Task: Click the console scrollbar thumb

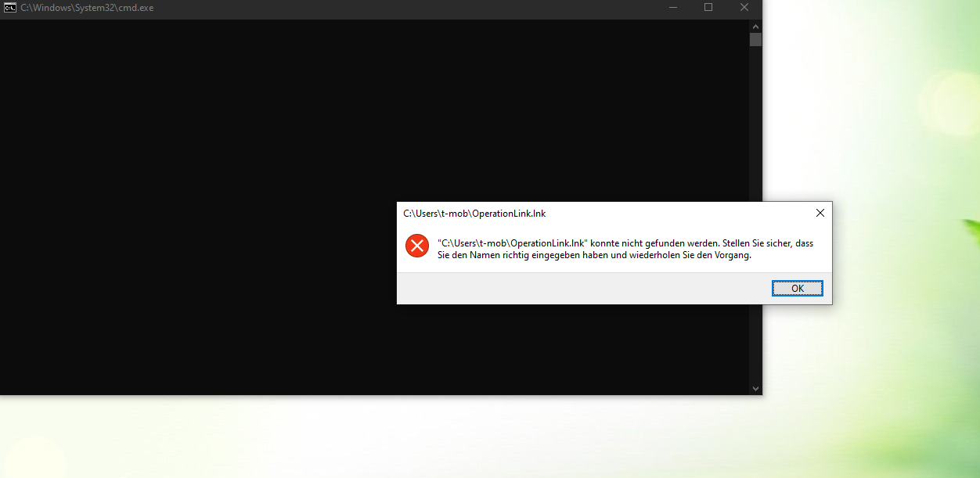Action: click(755, 40)
